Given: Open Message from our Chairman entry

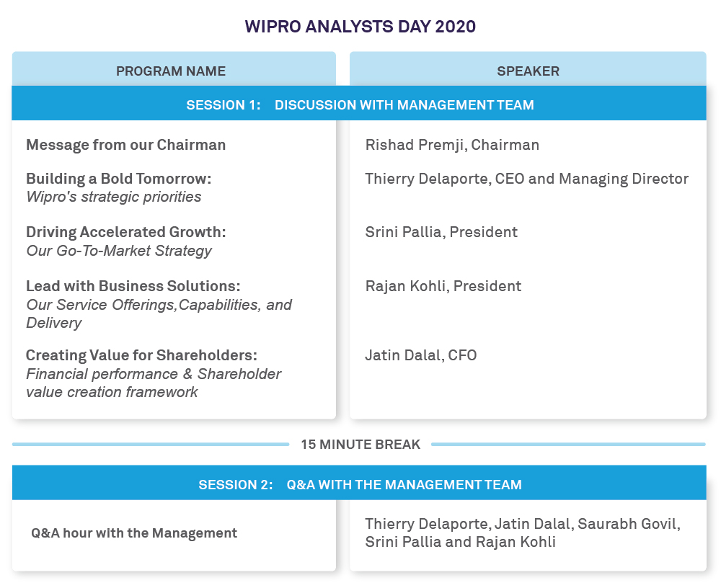Looking at the screenshot, I should click(125, 145).
